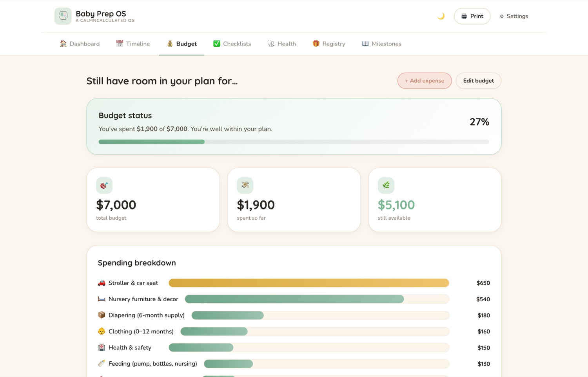Screen dimensions: 588x377
Task: Click the $1,900 spent so far amount
Action: tap(256, 205)
